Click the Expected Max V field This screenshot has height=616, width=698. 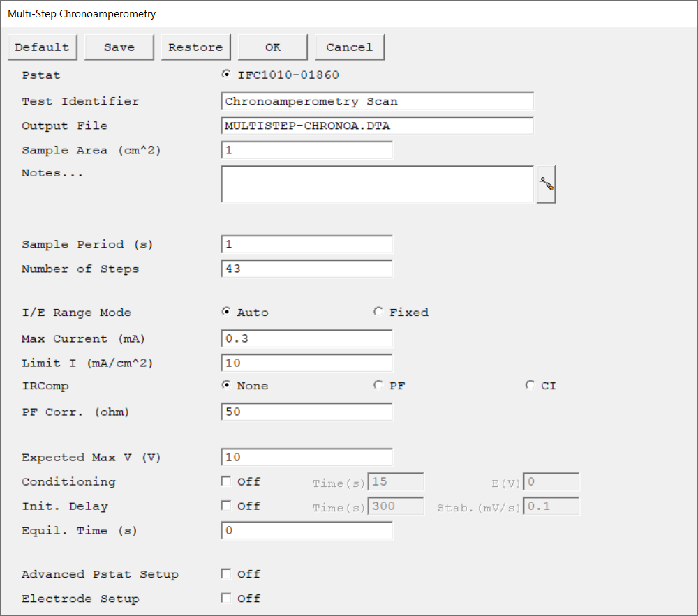[x=306, y=457]
